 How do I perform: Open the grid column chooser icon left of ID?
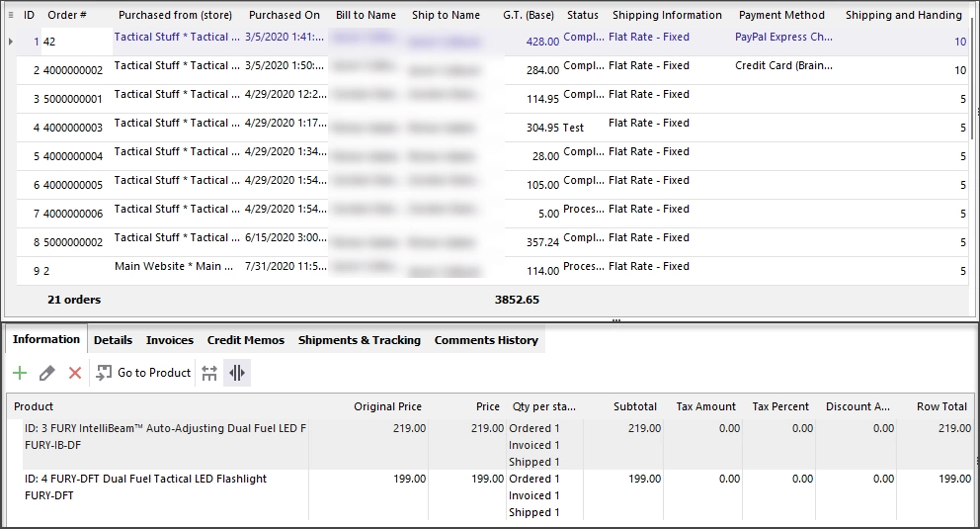click(x=11, y=15)
